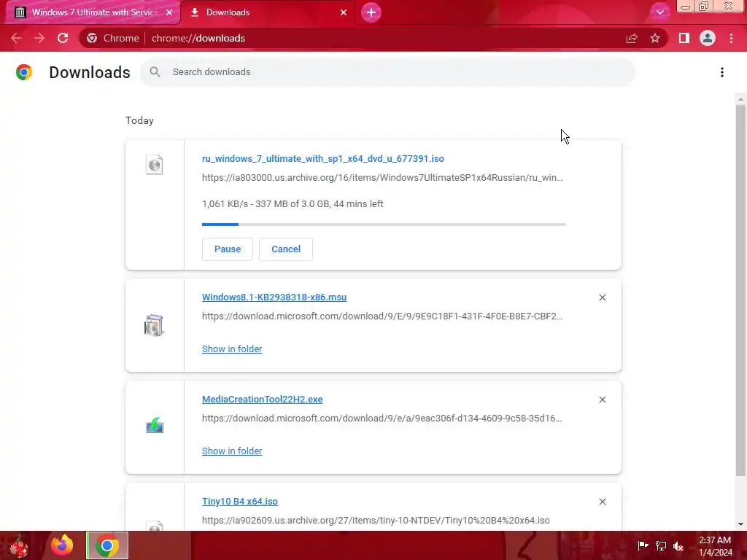Click the site info Chrome chip in address bar
Viewport: 747px width, 560px height.
pyautogui.click(x=113, y=38)
